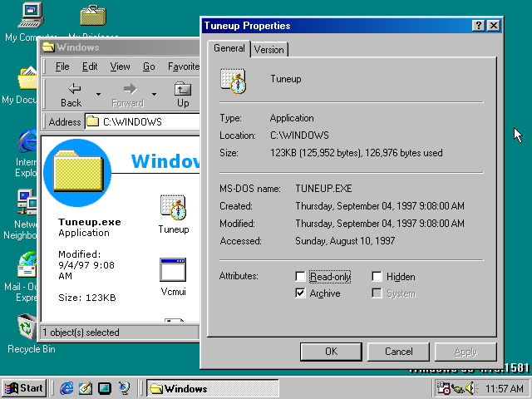Viewport: 532px width, 399px height.
Task: Open the Go menu in Windows folder
Action: [149, 66]
